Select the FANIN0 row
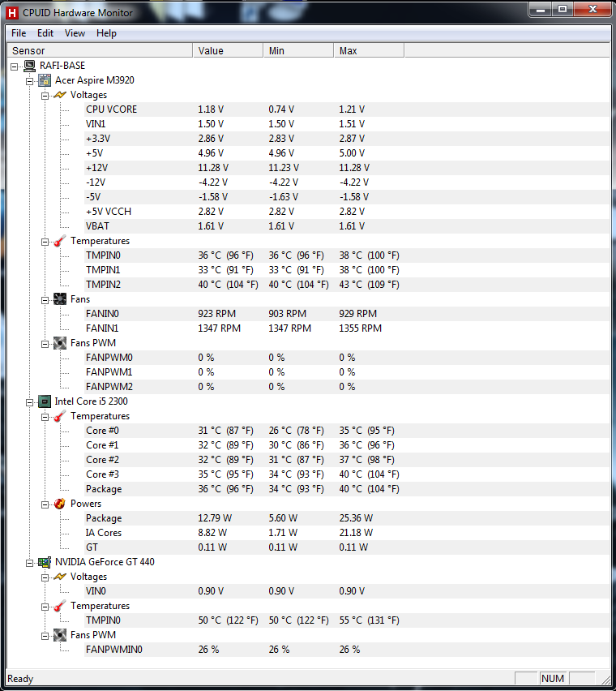Image resolution: width=616 pixels, height=691 pixels. [347, 314]
